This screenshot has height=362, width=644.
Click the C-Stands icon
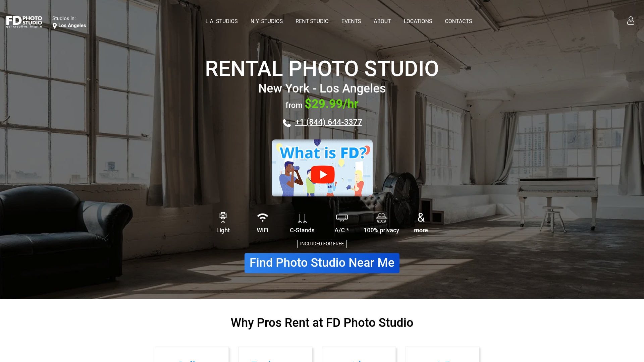[x=302, y=219]
